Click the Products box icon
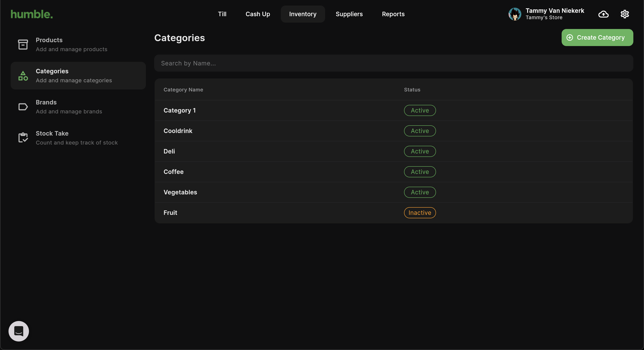 (23, 45)
